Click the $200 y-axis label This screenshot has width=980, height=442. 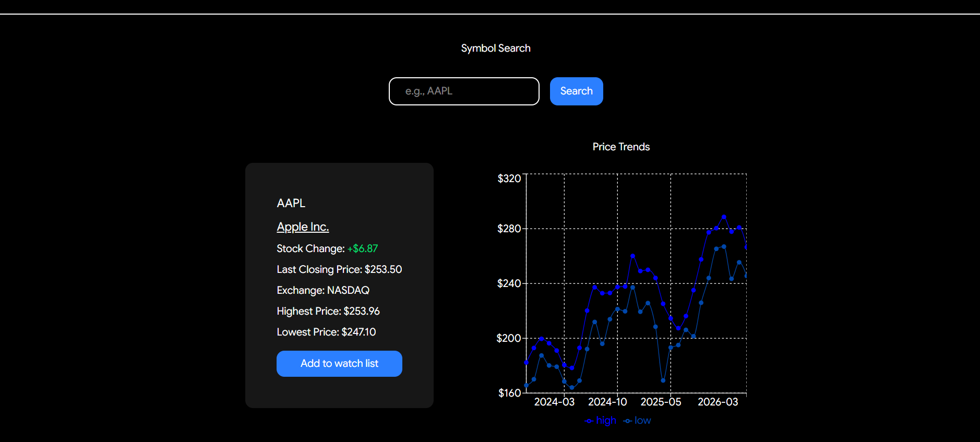point(509,338)
